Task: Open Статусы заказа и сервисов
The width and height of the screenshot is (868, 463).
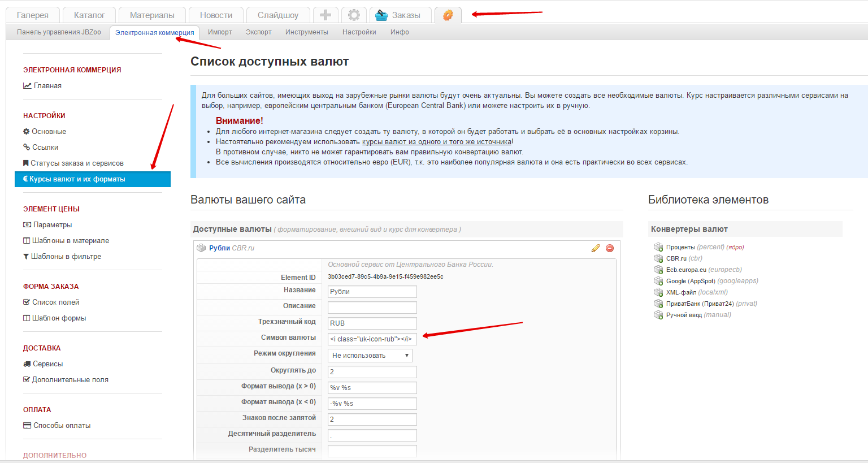Action: pyautogui.click(x=77, y=163)
